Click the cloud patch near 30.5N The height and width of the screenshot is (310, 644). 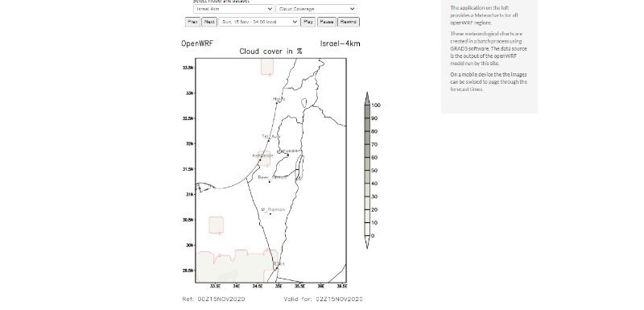216,225
